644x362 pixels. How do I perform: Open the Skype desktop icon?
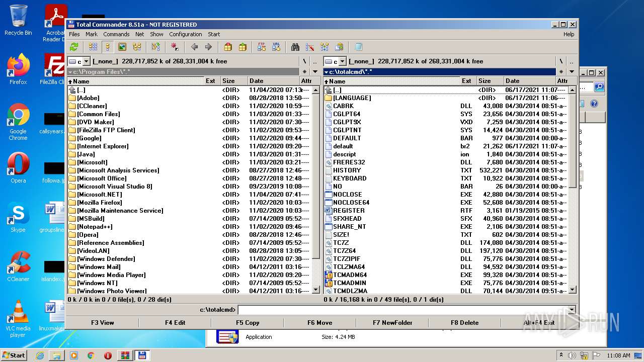tap(18, 219)
